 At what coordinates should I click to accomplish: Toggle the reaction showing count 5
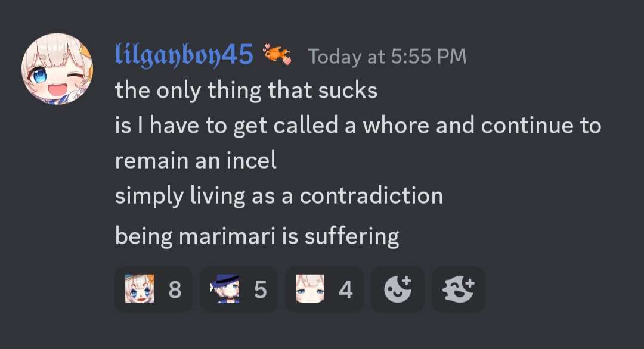(x=239, y=289)
